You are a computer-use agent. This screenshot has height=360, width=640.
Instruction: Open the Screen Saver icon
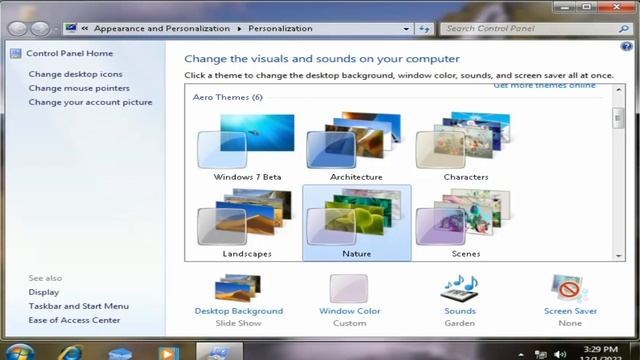coord(570,288)
